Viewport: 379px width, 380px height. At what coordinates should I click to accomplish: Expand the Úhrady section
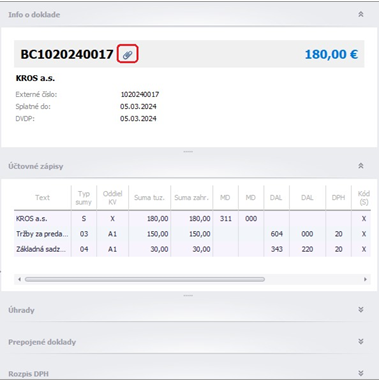361,310
